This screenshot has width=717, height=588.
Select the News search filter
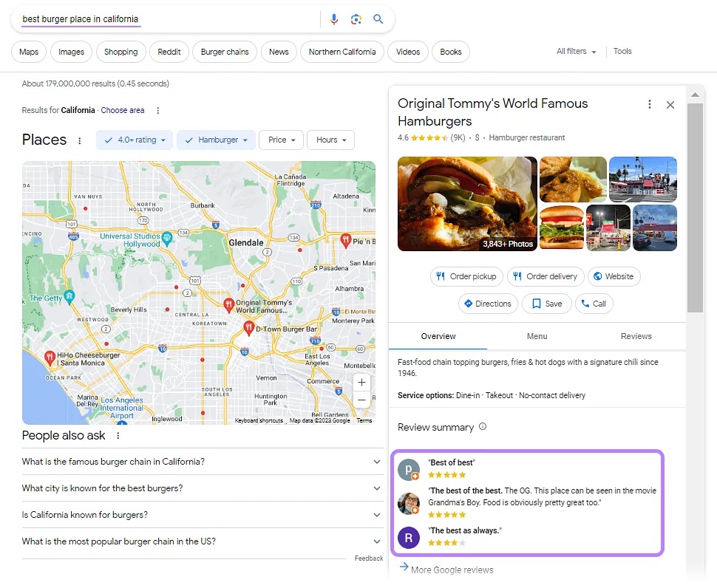[279, 52]
